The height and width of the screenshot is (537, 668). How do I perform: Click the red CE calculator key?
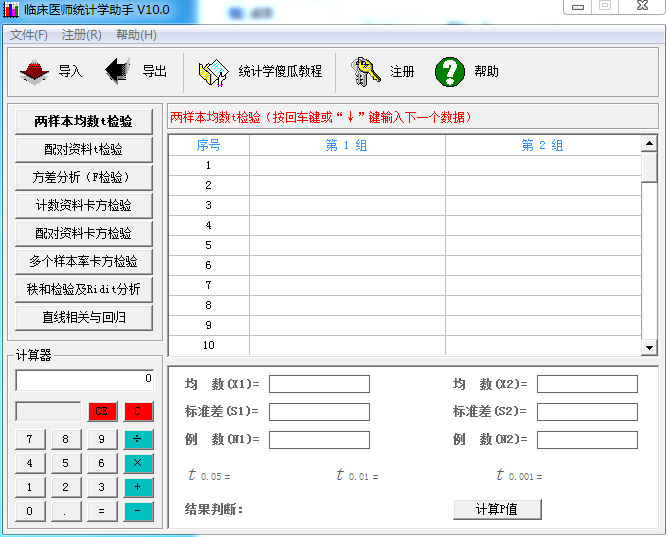point(102,411)
